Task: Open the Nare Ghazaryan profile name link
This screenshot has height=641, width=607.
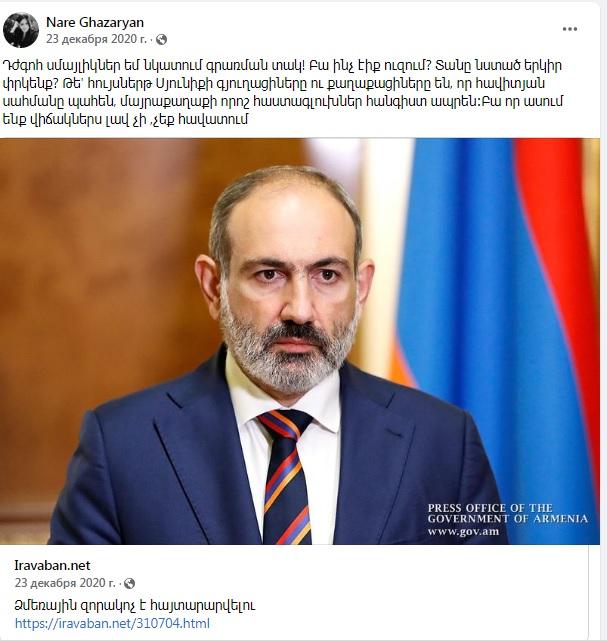Action: click(95, 22)
